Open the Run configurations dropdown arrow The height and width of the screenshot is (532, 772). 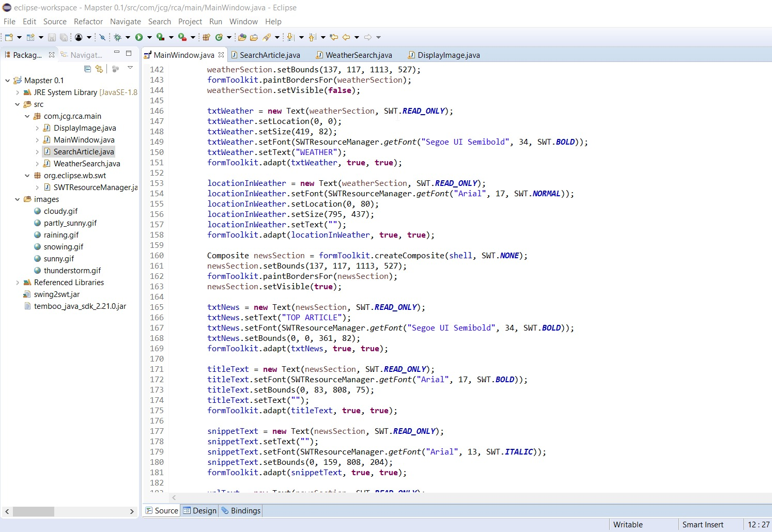[149, 37]
